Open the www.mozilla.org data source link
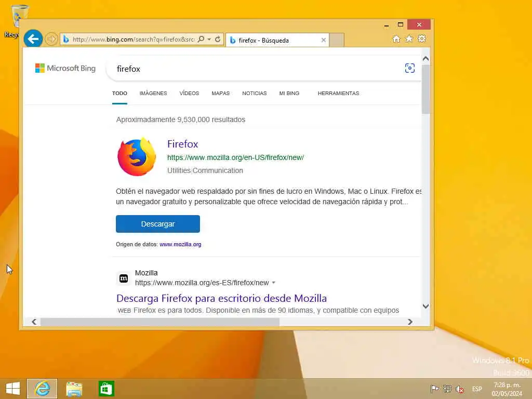This screenshot has width=532, height=399. pyautogui.click(x=180, y=244)
